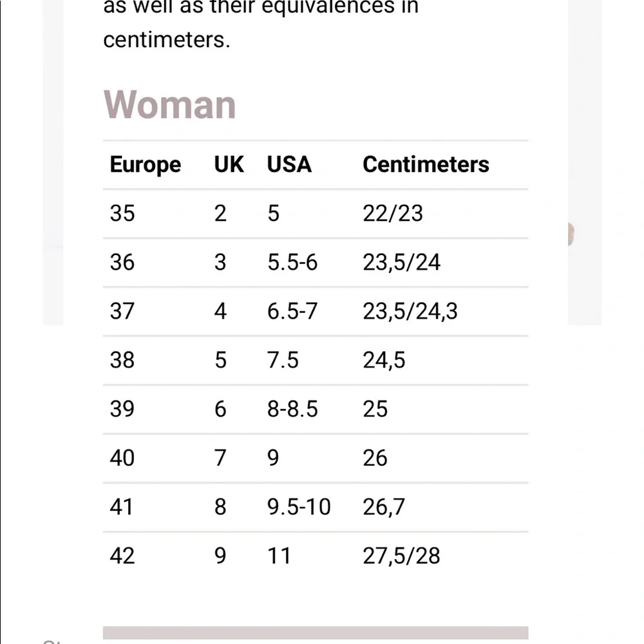Click USA size 9.5-10 cell
The image size is (644, 644).
(x=299, y=506)
